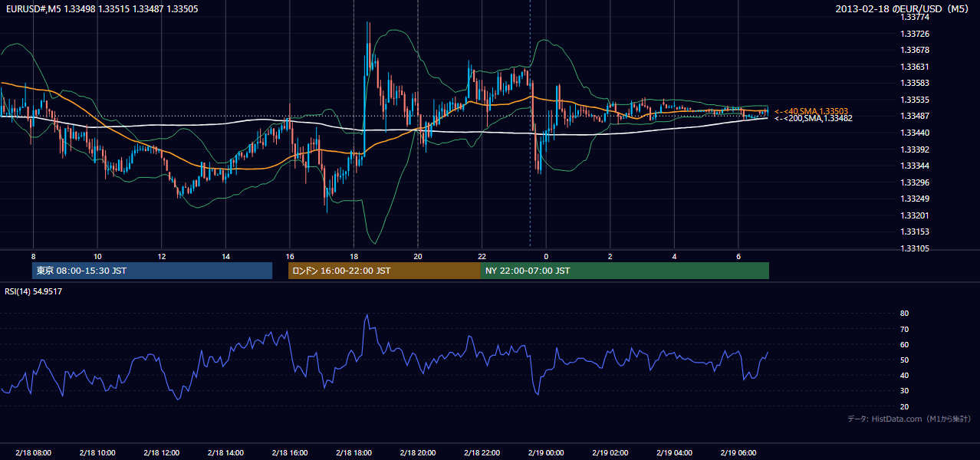980x460 pixels.
Task: Open the HistData.com data source credit
Action: pyautogui.click(x=909, y=419)
